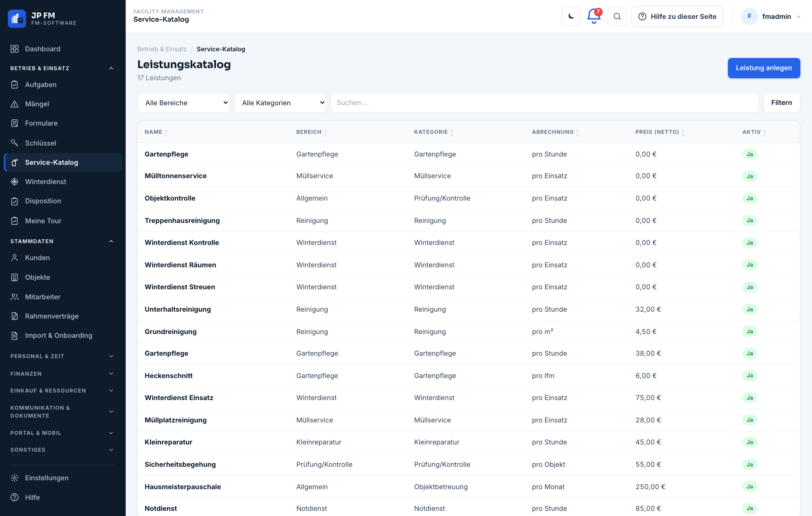Click Ja badge in Heckenschnitt row

pos(750,376)
